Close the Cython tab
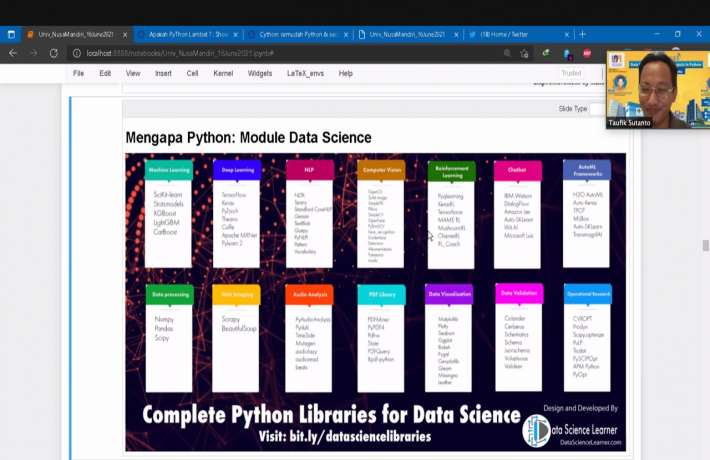 tap(346, 35)
